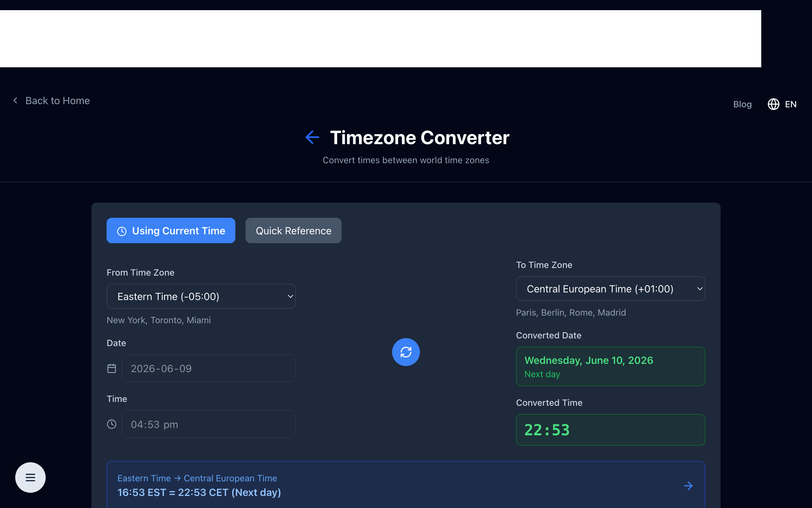The image size is (812, 508).
Task: Open the Blog link
Action: 742,104
